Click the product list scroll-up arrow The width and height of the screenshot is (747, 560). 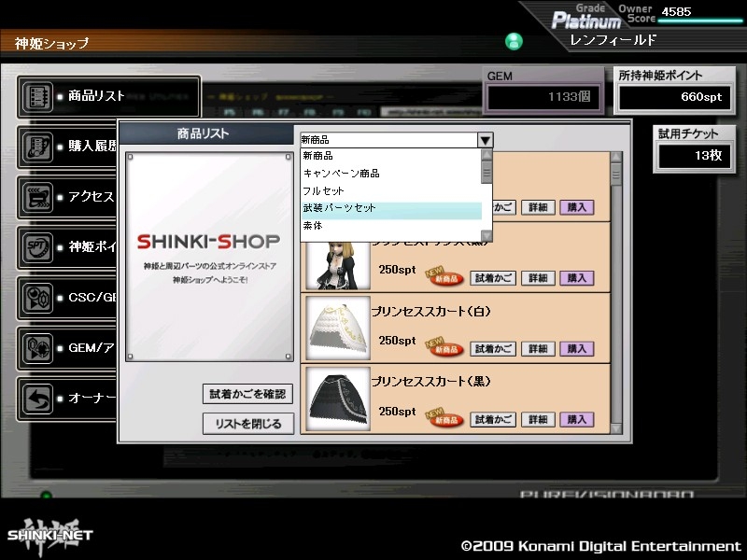coord(616,158)
